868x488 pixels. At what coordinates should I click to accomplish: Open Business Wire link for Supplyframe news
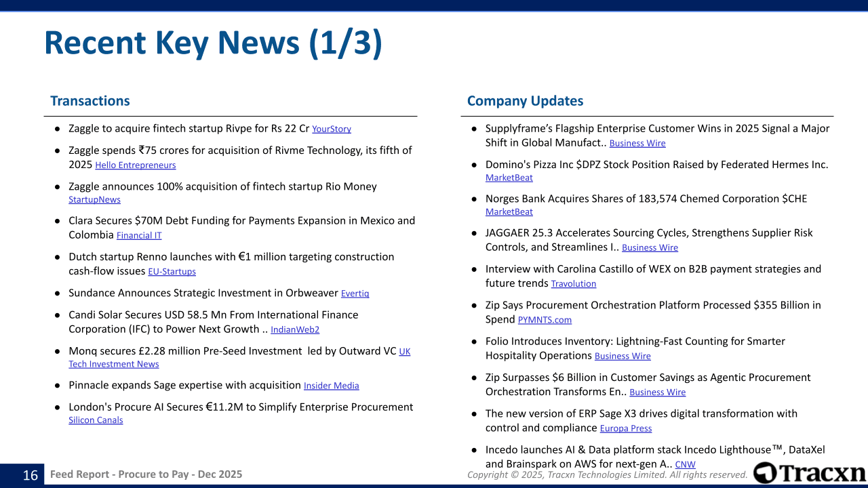pyautogui.click(x=637, y=143)
